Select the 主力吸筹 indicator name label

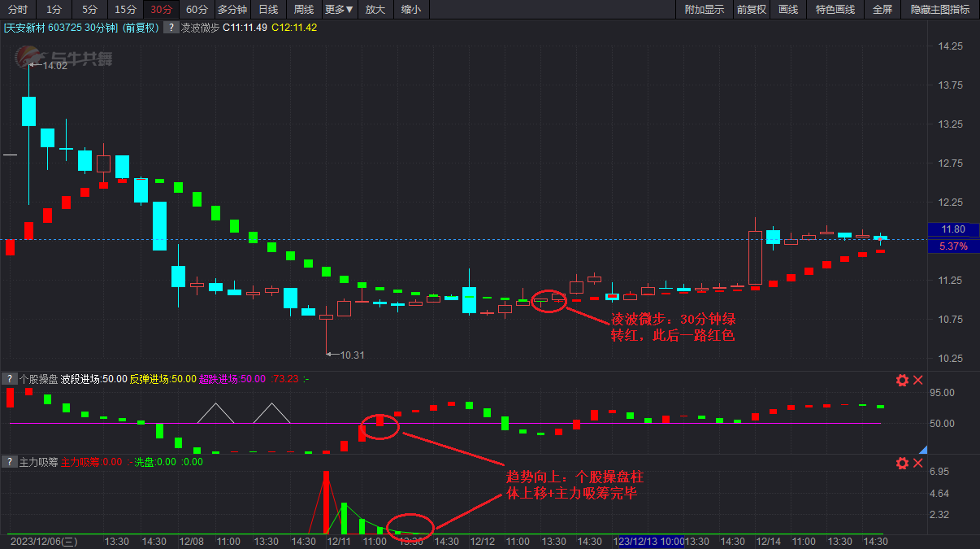click(37, 461)
